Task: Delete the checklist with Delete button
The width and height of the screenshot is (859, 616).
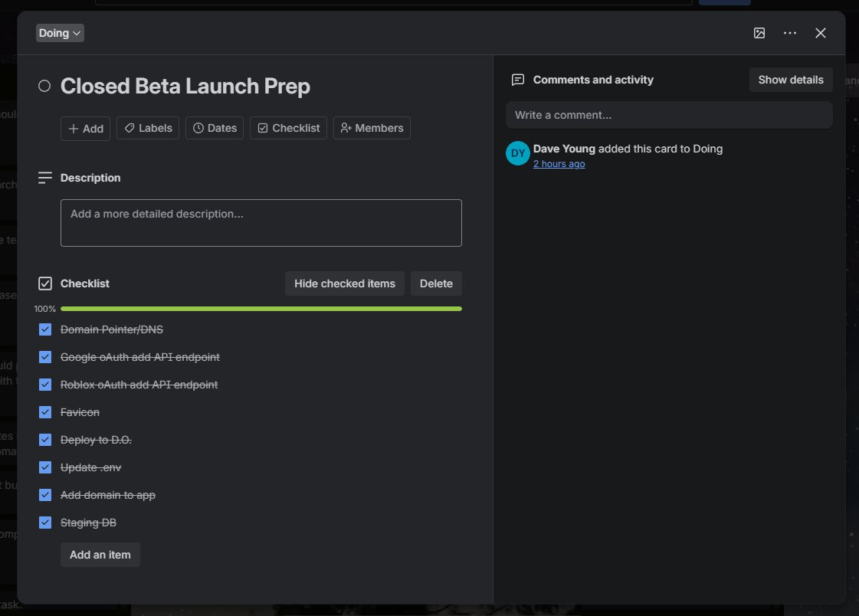Action: point(436,283)
